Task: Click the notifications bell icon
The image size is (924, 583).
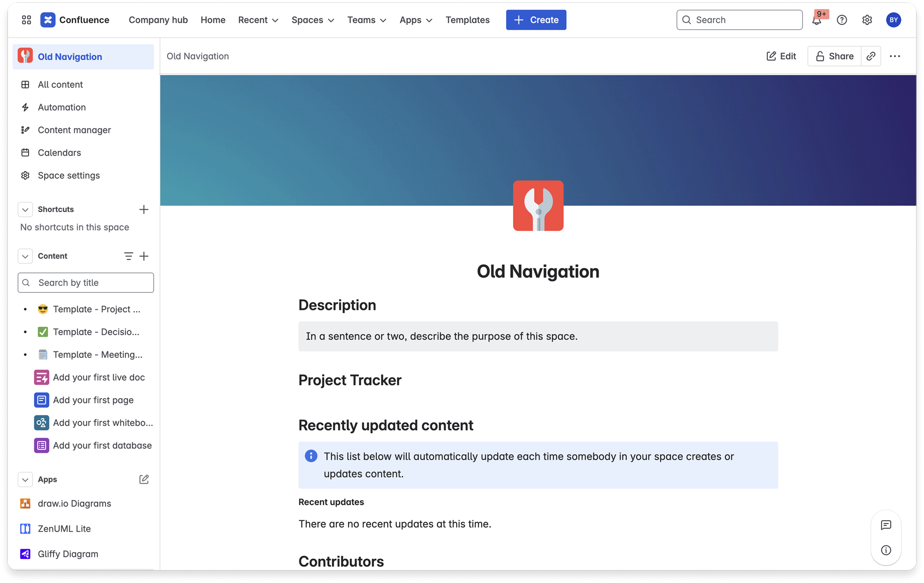Action: (816, 20)
